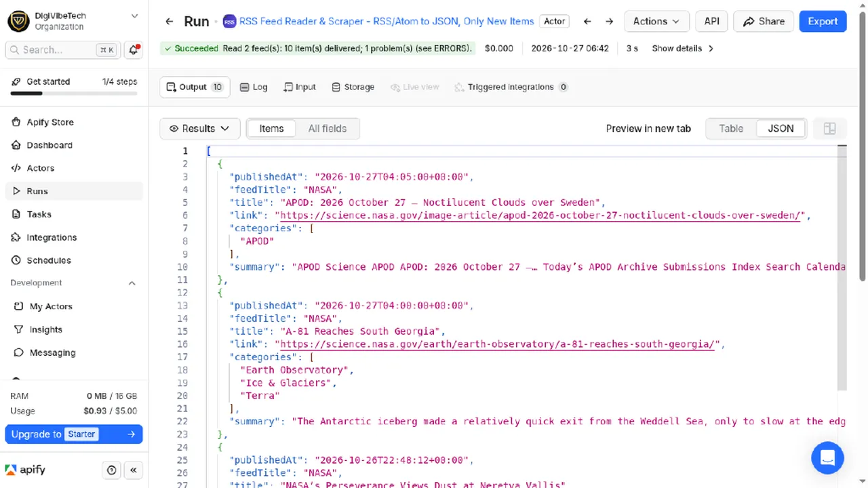
Task: Click the Share button
Action: click(764, 22)
